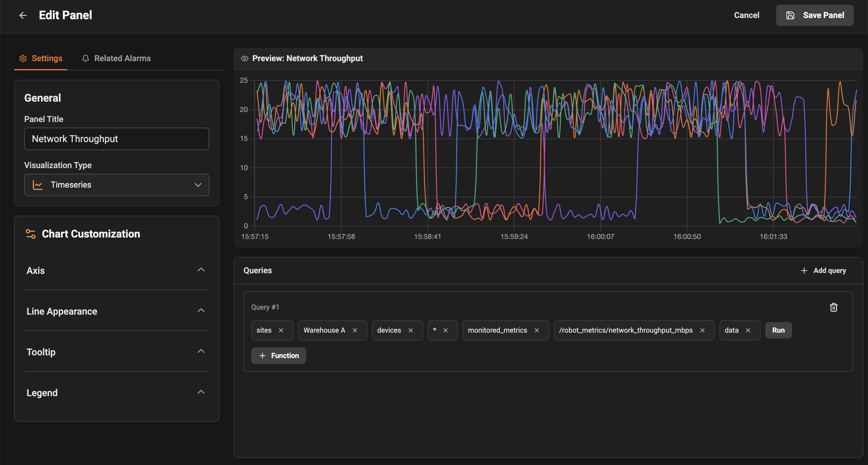This screenshot has height=465, width=868.
Task: Collapse the Legend section
Action: (201, 392)
